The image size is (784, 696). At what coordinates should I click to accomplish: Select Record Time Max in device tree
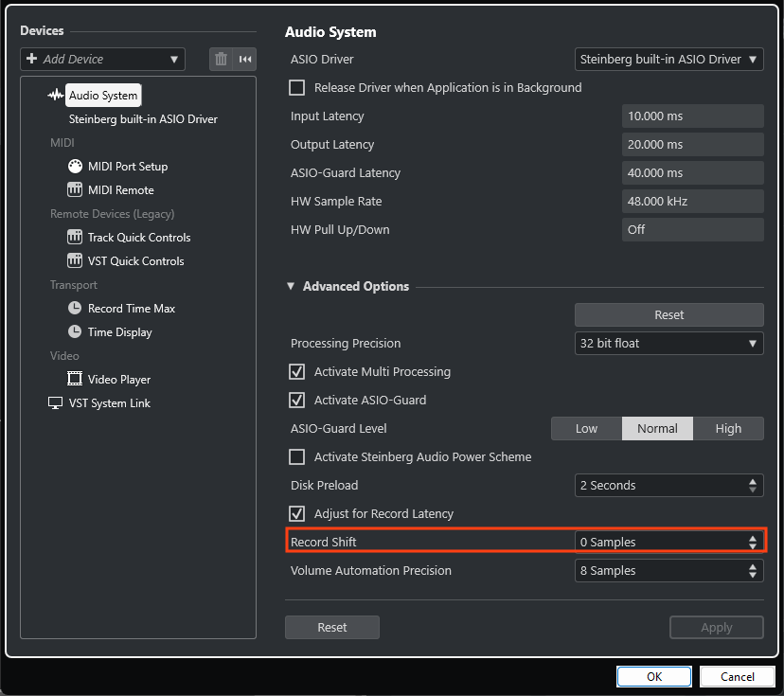pyautogui.click(x=132, y=308)
